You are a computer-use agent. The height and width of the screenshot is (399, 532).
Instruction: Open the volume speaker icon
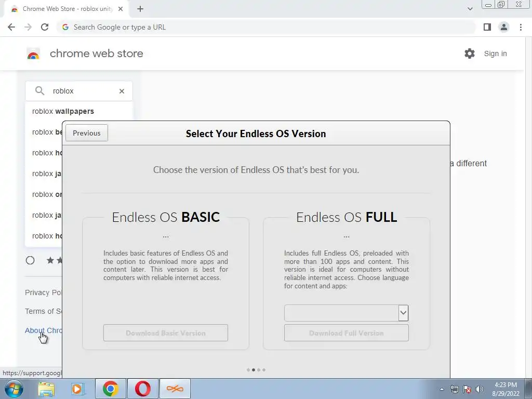(479, 389)
